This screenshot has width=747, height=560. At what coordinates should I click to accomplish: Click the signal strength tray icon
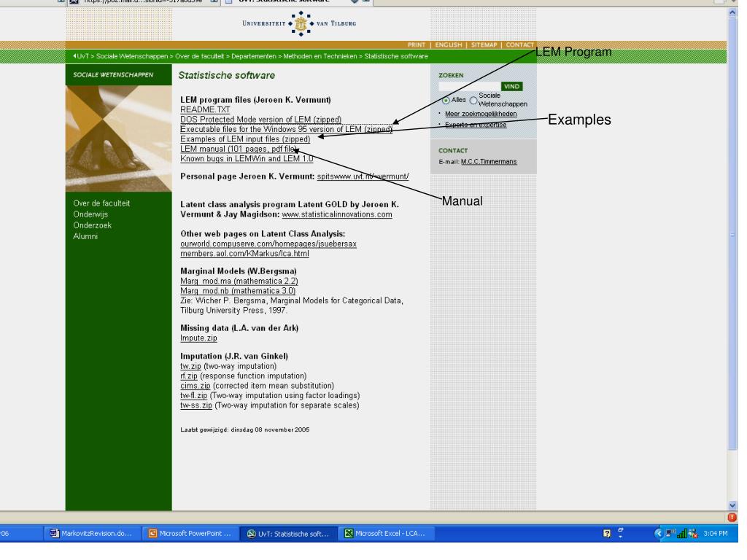point(682,534)
